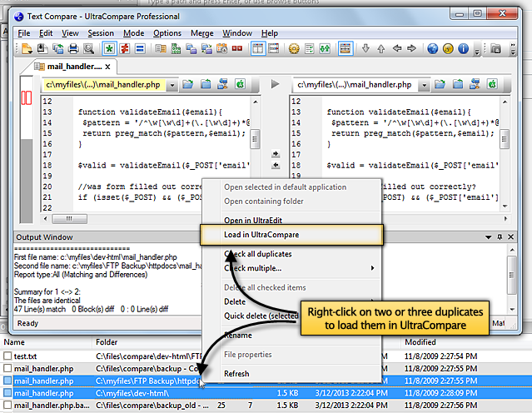Open the Mode menu
This screenshot has height=413, width=532.
coord(134,33)
